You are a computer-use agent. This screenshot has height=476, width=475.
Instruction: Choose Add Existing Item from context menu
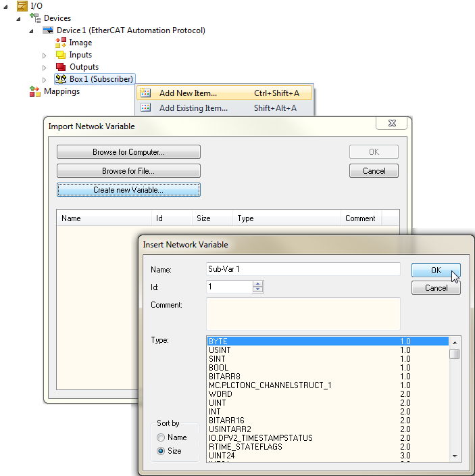point(224,108)
